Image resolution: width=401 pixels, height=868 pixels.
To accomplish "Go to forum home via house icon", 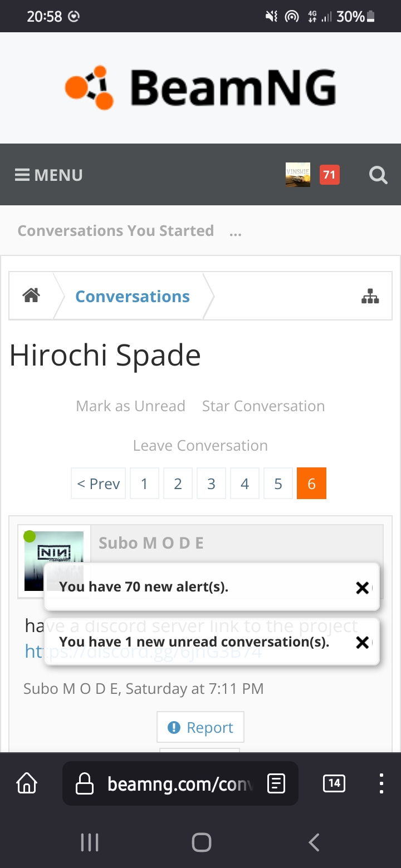I will [x=31, y=295].
